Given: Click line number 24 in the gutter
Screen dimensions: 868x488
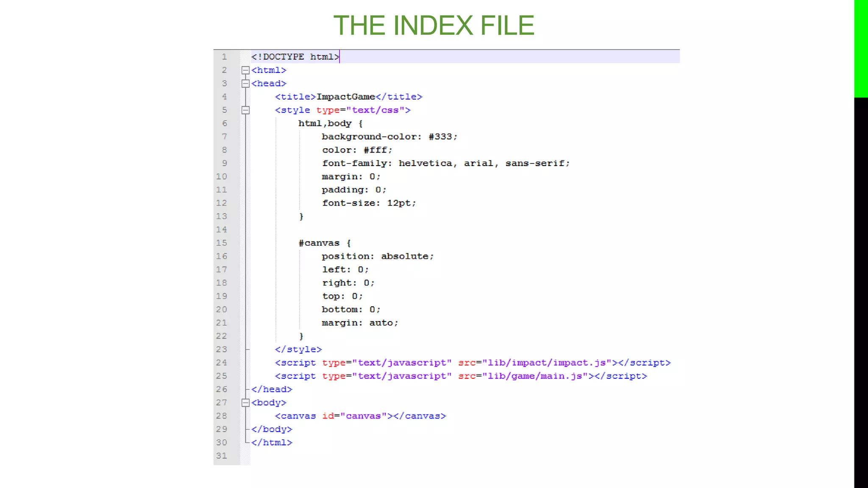Looking at the screenshot, I should 222,363.
